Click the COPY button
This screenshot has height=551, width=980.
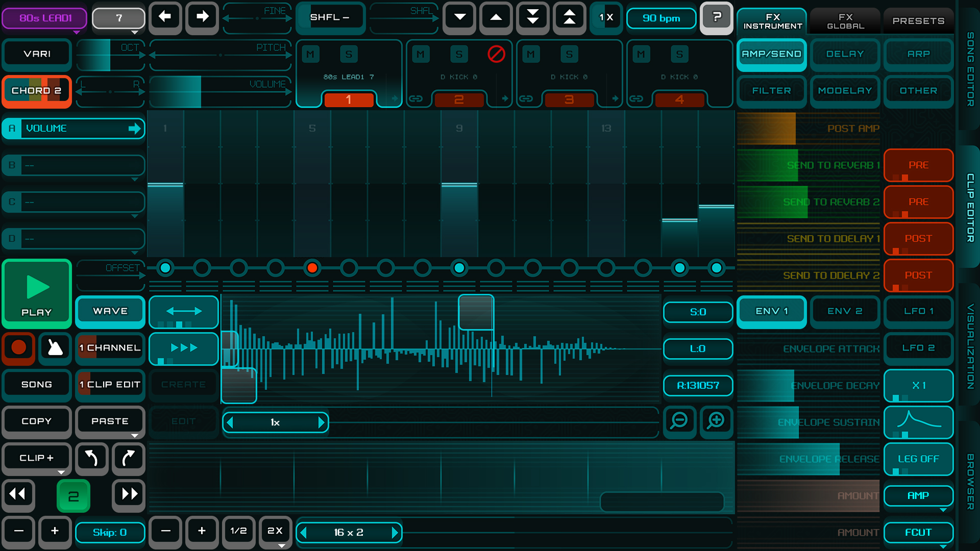click(37, 421)
